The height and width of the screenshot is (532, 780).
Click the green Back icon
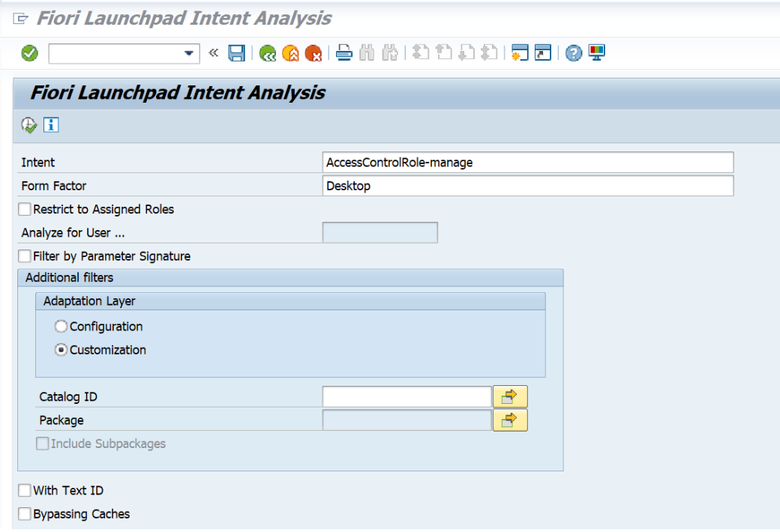[268, 52]
